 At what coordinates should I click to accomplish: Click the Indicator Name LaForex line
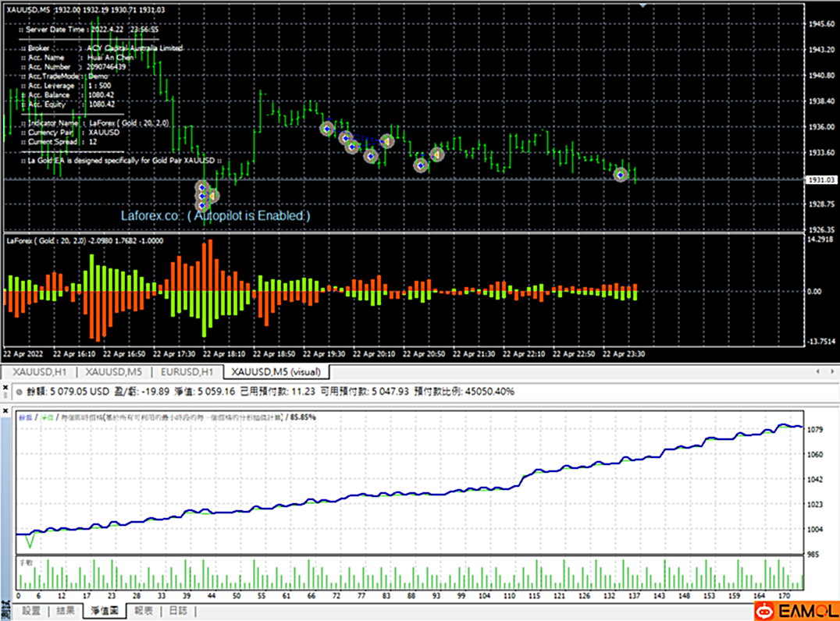95,123
